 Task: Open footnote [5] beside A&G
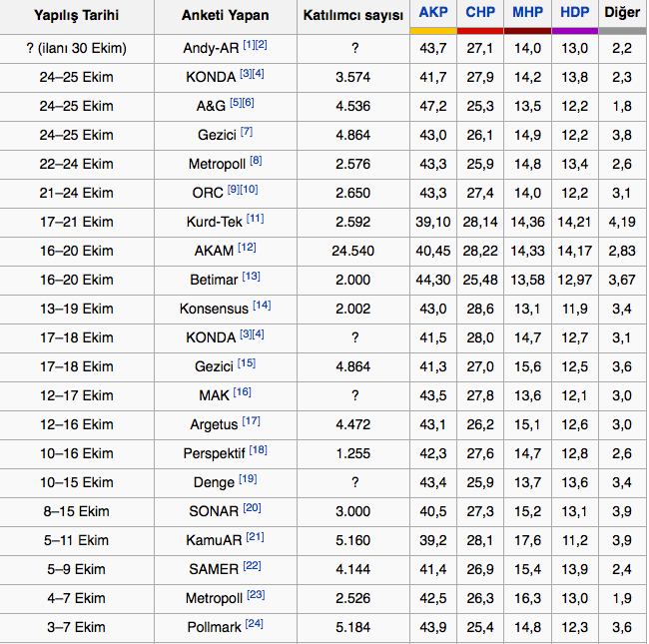coord(236,102)
